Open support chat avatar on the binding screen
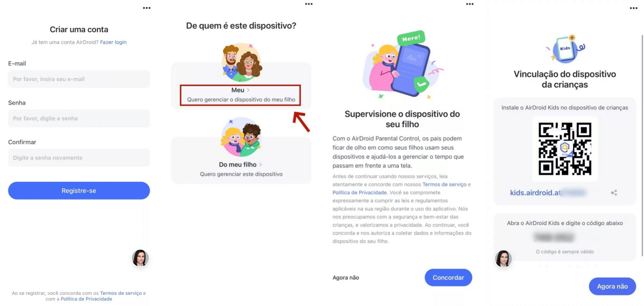 503,259
